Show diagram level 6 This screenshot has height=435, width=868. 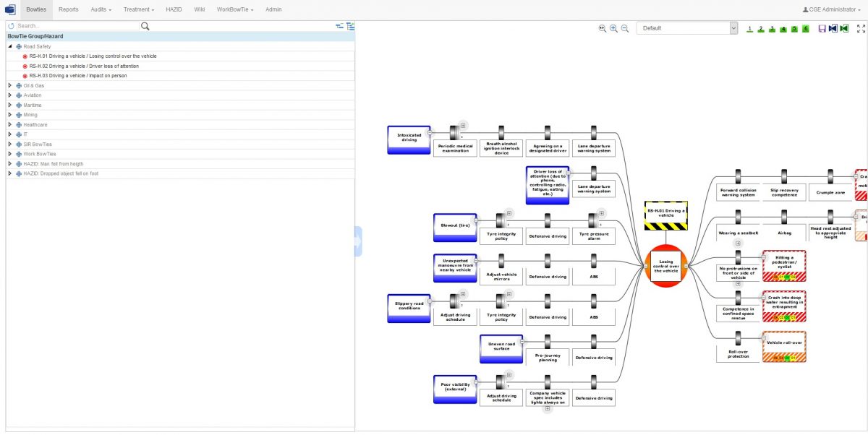(x=805, y=28)
